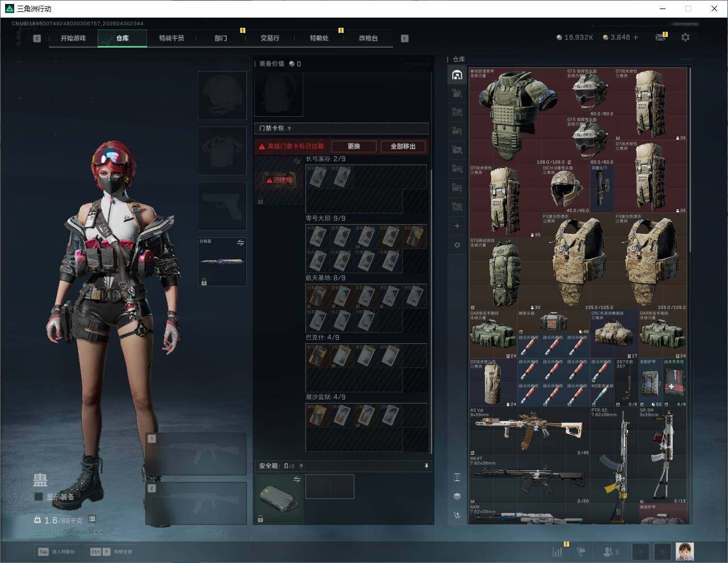Screen dimensions: 728x563
Task: Click first keycard under 潮汐监狱
Action: tap(318, 415)
